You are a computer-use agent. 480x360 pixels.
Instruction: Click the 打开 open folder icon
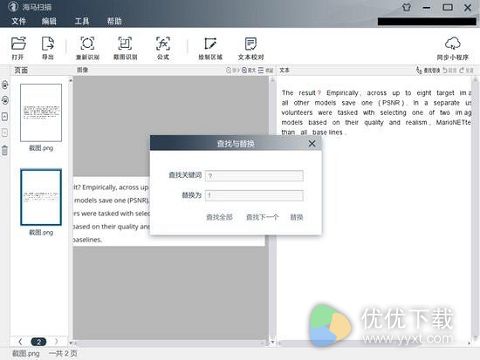[18, 44]
